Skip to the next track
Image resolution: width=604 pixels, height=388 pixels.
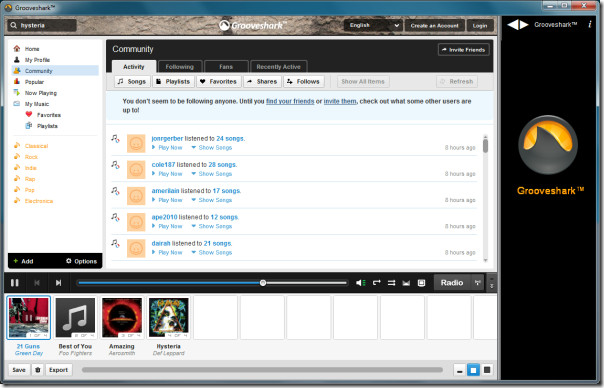(x=58, y=283)
